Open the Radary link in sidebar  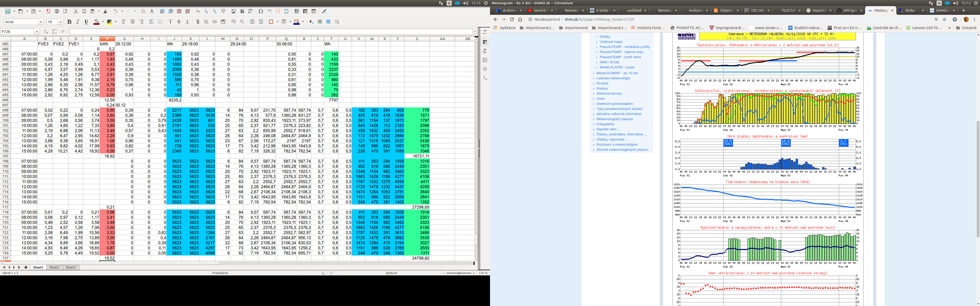(x=602, y=88)
